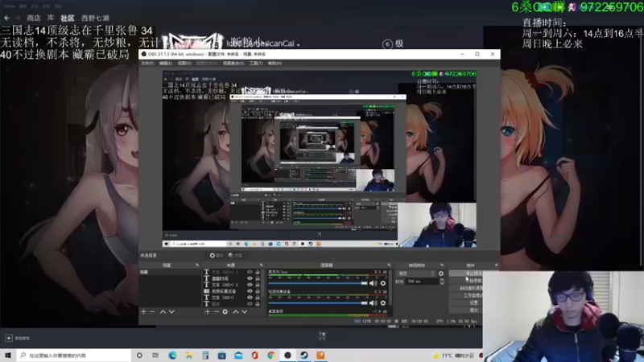Screen dimensions: 644x362
Task: Click the Windows Start button
Action: point(8,356)
